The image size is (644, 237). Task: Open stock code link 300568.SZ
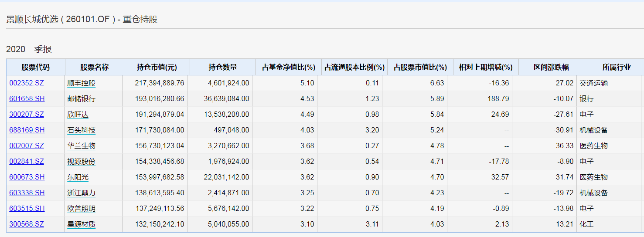[27, 224]
